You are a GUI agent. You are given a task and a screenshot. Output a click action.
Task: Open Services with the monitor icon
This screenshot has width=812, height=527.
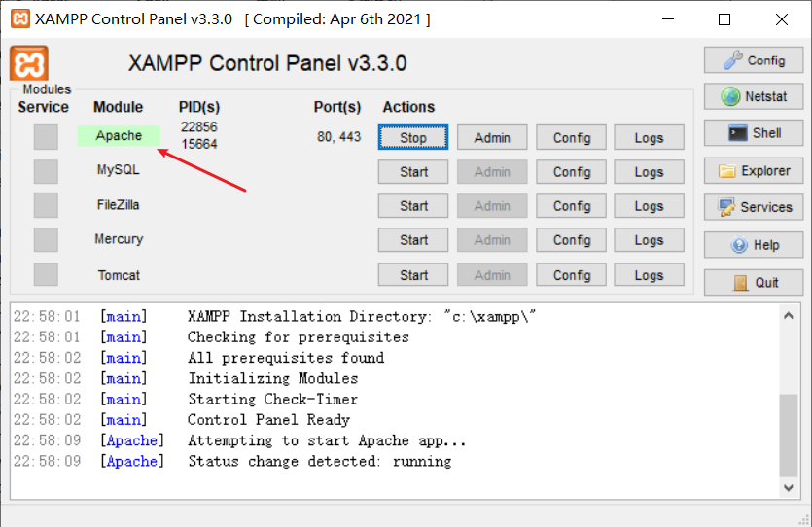pos(754,207)
